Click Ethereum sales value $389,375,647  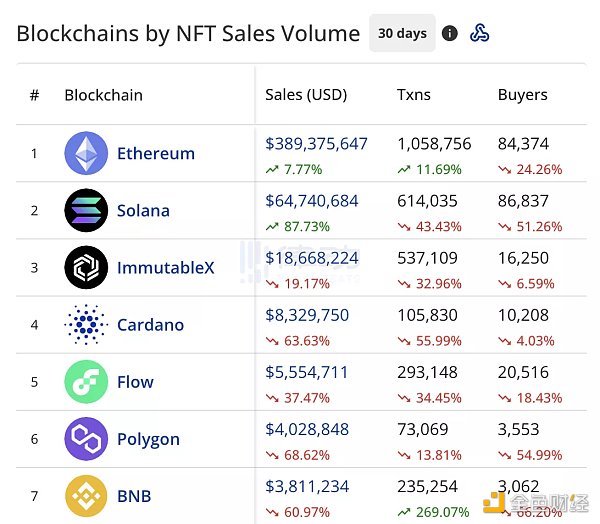tap(316, 144)
